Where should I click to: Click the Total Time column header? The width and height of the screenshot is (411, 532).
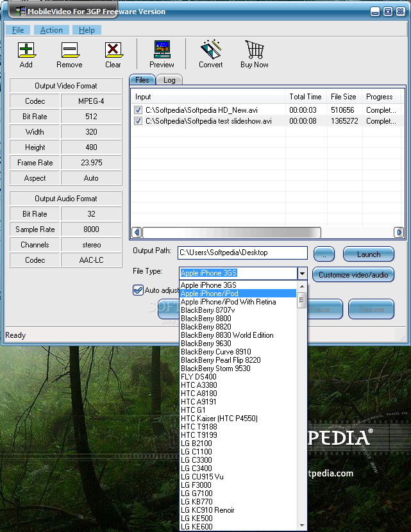pyautogui.click(x=306, y=97)
